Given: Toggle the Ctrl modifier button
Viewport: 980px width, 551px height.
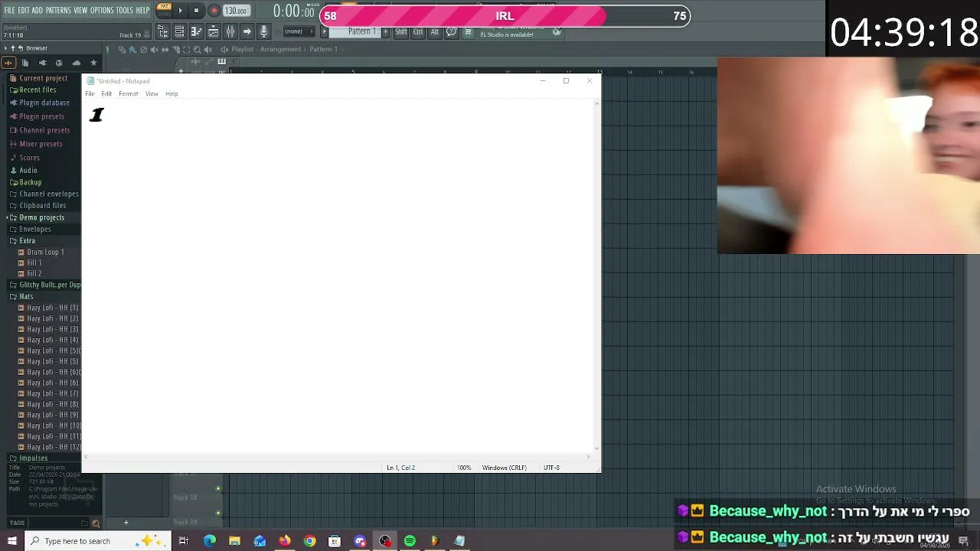Looking at the screenshot, I should click(418, 32).
